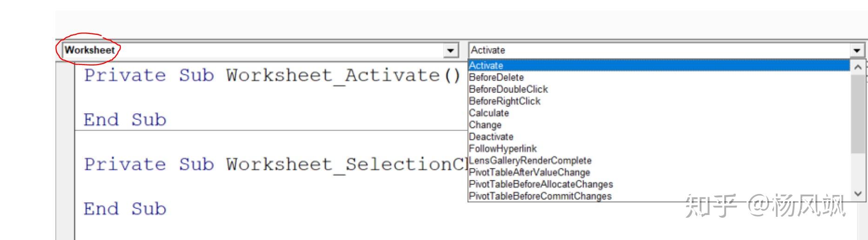Click the procedure combo box showing Activate
The image size is (868, 240).
coord(659,50)
